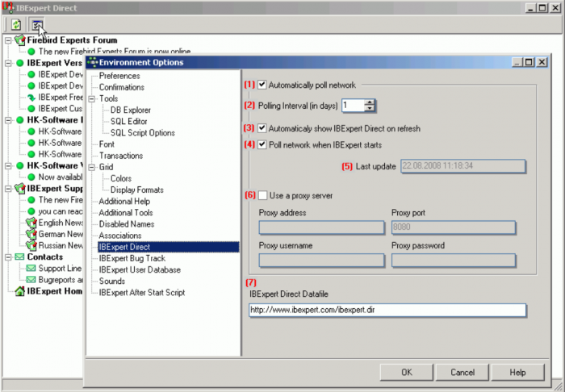Click the Bugreports envelope icon
Image resolution: width=565 pixels, height=392 pixels.
31,280
